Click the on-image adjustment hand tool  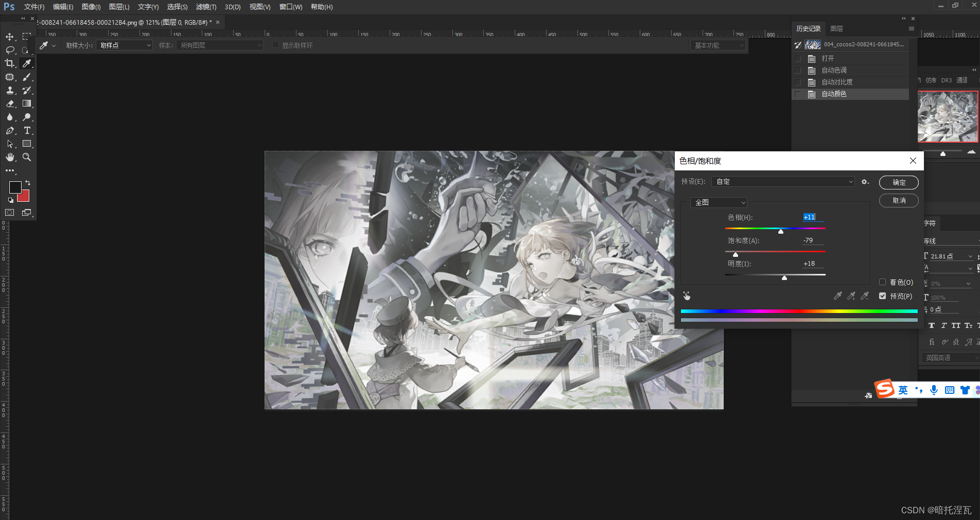[687, 296]
